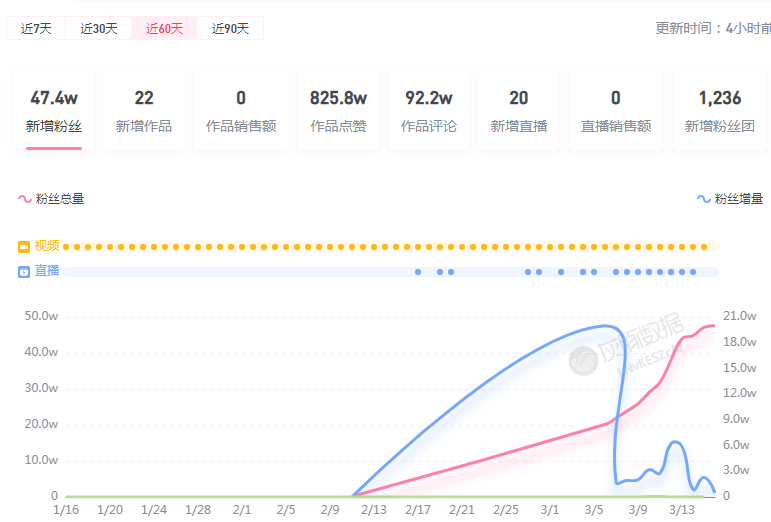Select the 近7天 time range tab
This screenshot has width=771, height=522.
(x=36, y=28)
